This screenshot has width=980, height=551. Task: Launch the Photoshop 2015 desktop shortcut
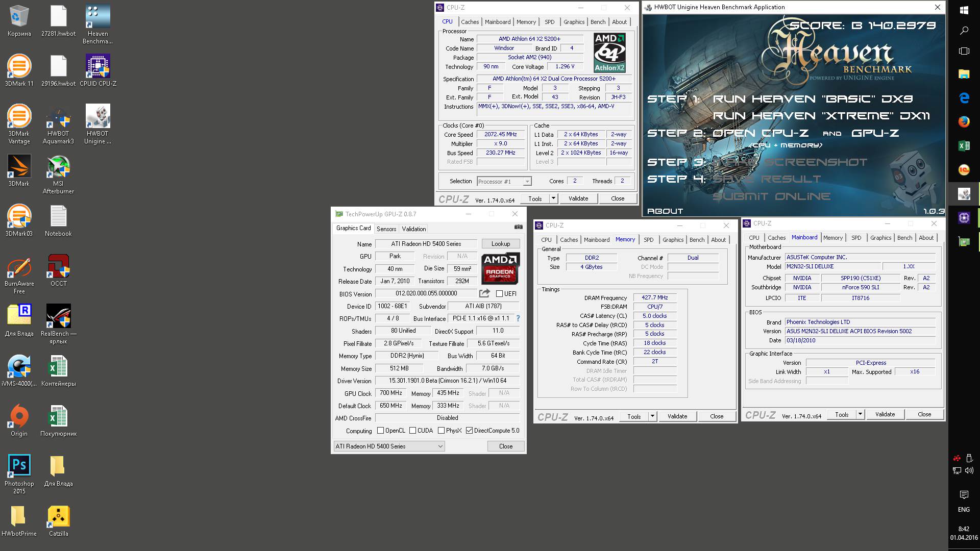(19, 474)
